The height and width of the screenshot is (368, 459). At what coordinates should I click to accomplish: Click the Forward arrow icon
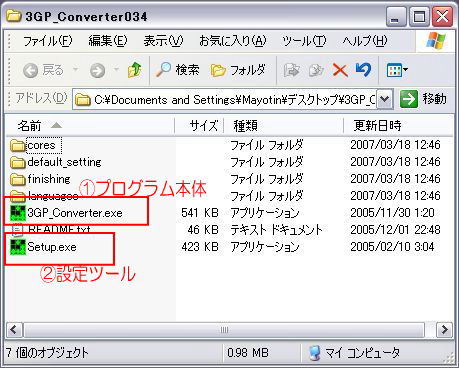tap(97, 71)
